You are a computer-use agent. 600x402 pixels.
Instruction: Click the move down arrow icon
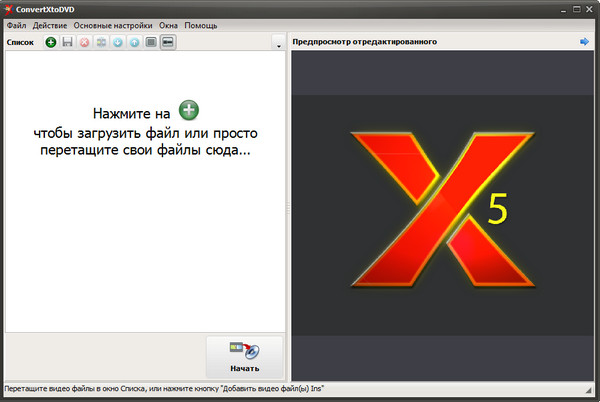click(x=118, y=43)
